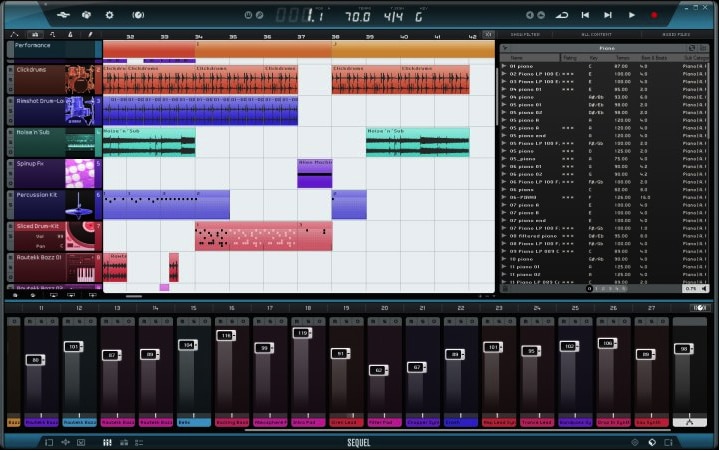Jump to the next marker in transport
This screenshot has width=719, height=452.
point(608,15)
